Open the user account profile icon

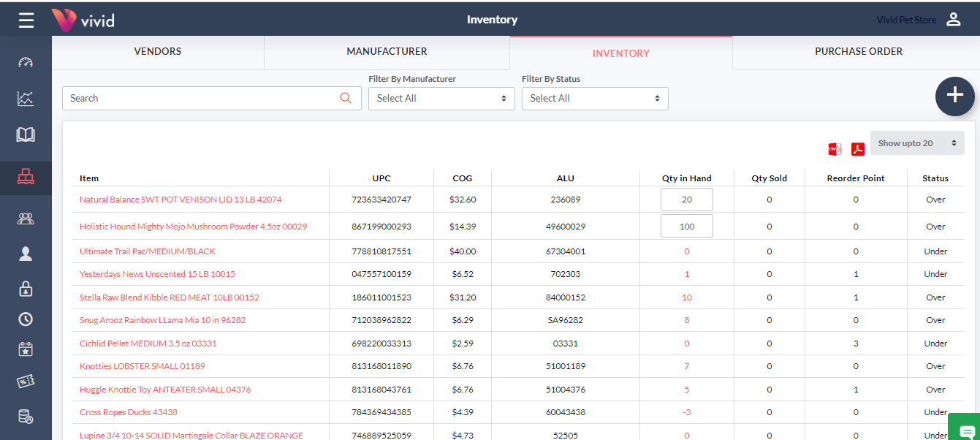pyautogui.click(x=953, y=20)
